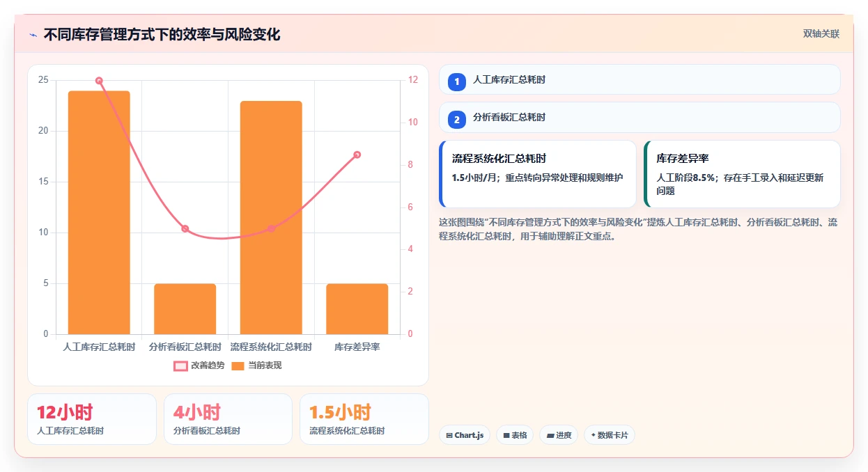This screenshot has height=472, width=868.
Task: Click the line point above 库存差异率 bar
Action: point(357,155)
